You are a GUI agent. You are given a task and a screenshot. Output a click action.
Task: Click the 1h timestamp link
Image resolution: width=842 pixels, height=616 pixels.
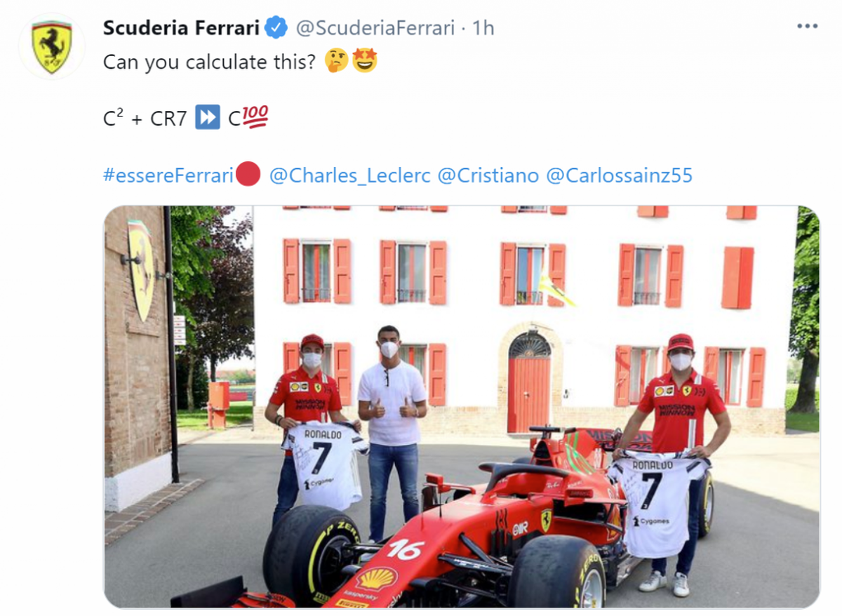483,27
